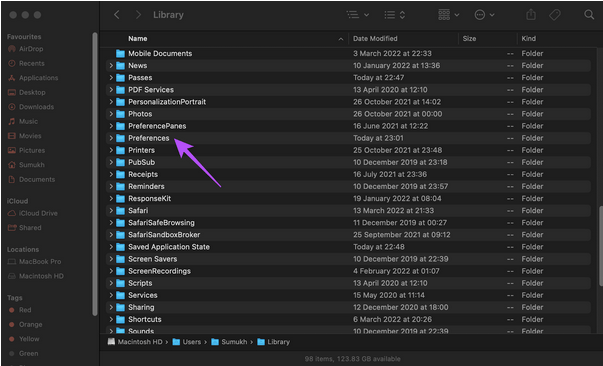Sort by the Name column header

click(138, 38)
